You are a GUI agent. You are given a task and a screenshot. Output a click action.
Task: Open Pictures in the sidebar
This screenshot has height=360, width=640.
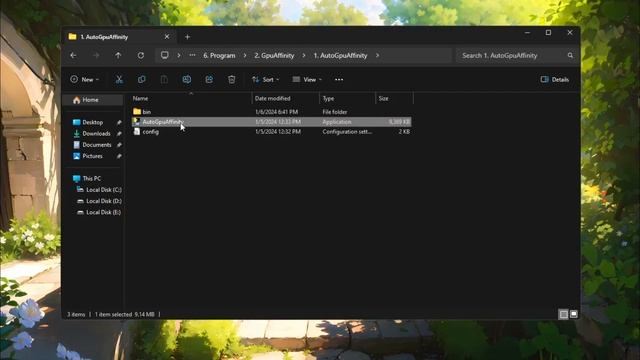click(92, 156)
